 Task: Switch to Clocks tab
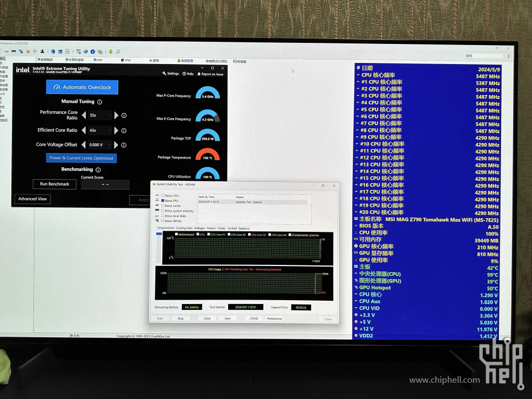[221, 229]
